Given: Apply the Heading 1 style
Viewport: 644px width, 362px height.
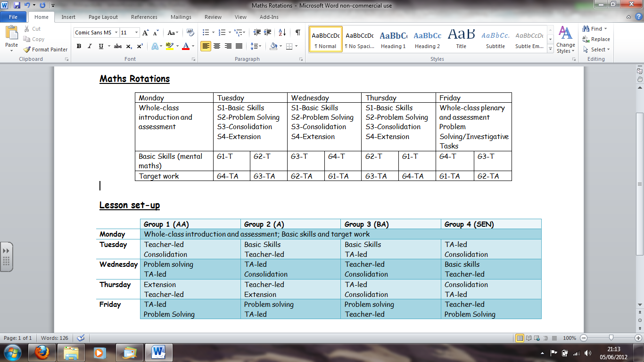Looking at the screenshot, I should [x=393, y=39].
